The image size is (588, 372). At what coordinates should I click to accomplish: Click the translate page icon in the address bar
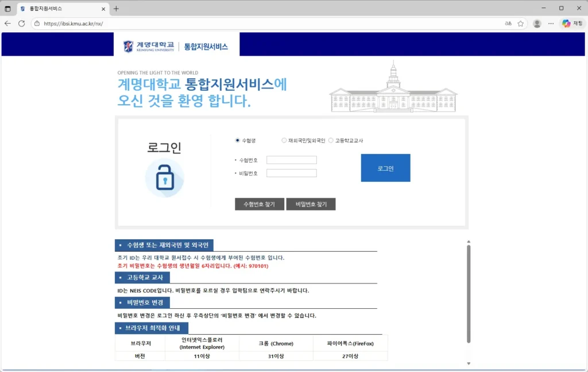point(508,24)
